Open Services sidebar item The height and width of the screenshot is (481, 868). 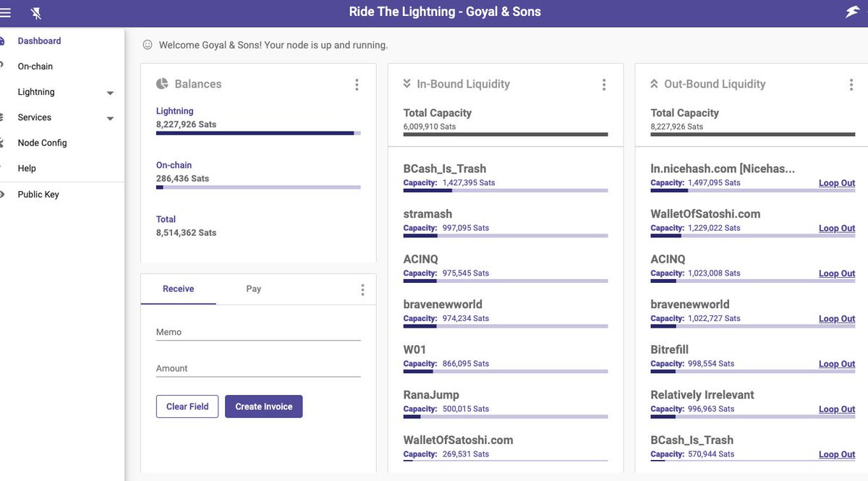(35, 117)
